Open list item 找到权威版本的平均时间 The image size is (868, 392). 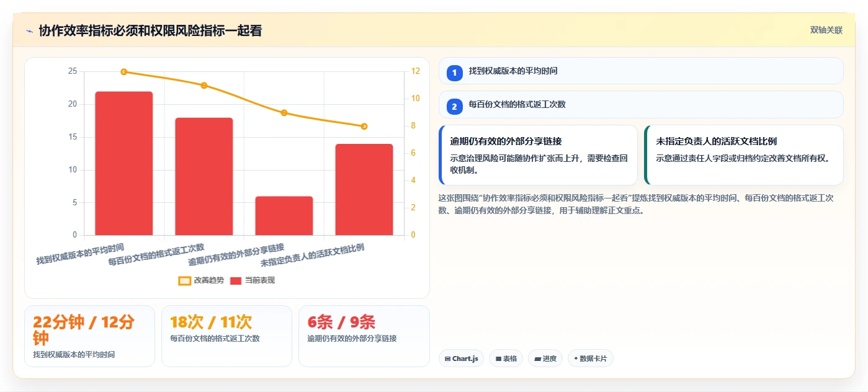(641, 71)
